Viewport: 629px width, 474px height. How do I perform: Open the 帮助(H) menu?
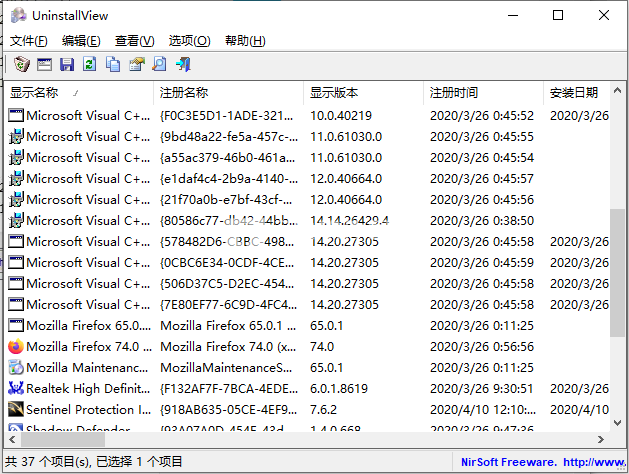tap(245, 41)
